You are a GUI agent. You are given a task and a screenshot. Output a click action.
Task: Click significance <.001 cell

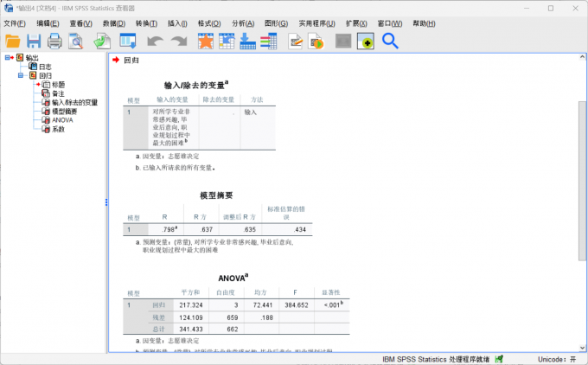coord(332,305)
